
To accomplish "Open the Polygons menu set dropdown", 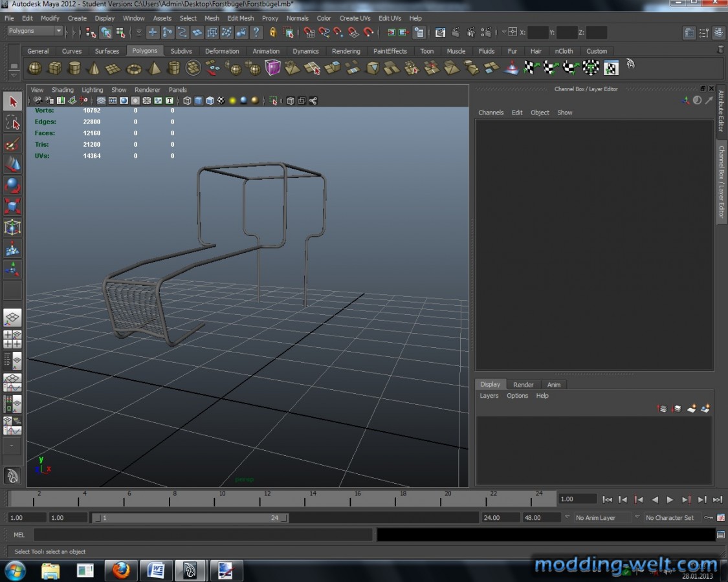I will (x=35, y=31).
